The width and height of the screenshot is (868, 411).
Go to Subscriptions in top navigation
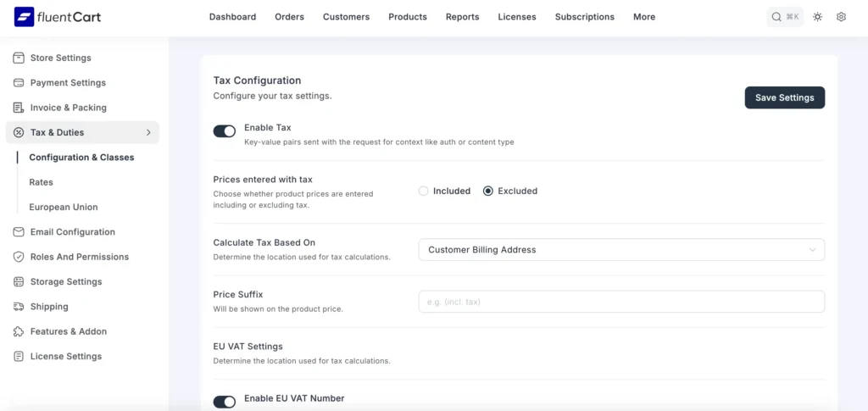pyautogui.click(x=584, y=17)
